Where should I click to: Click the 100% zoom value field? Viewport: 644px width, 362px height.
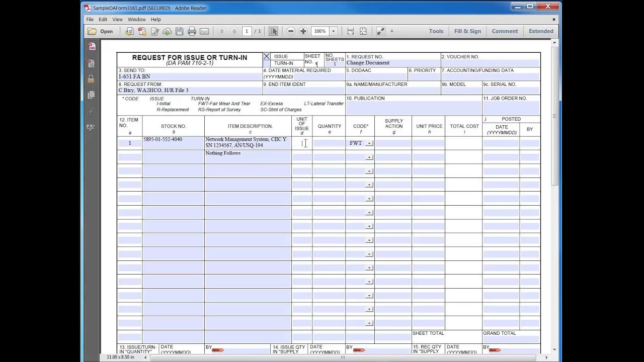(320, 31)
